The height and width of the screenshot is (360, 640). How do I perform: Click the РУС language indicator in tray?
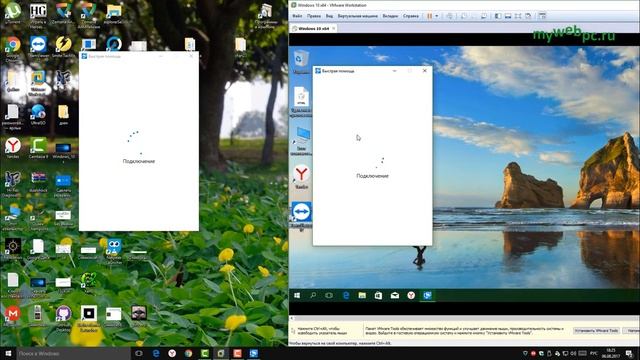click(594, 353)
